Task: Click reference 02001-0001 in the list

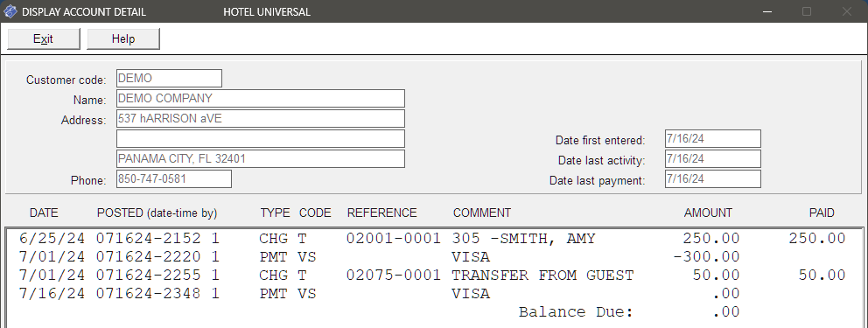Action: [394, 239]
